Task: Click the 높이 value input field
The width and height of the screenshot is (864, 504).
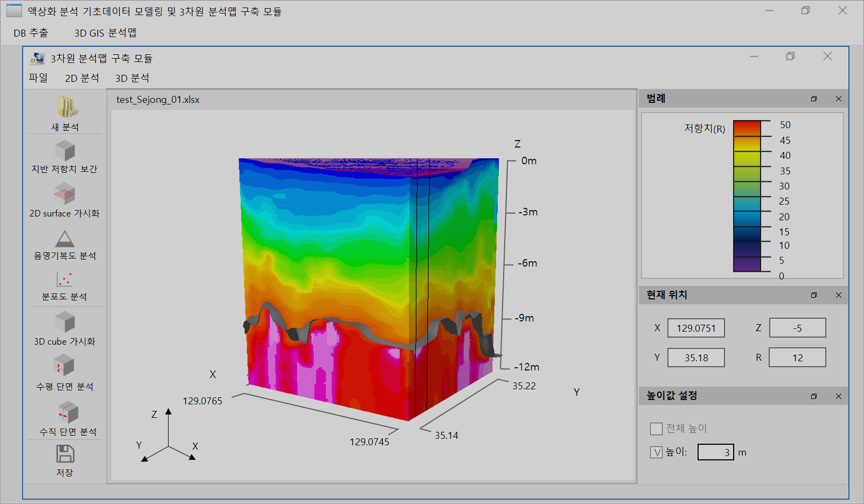Action: point(715,452)
